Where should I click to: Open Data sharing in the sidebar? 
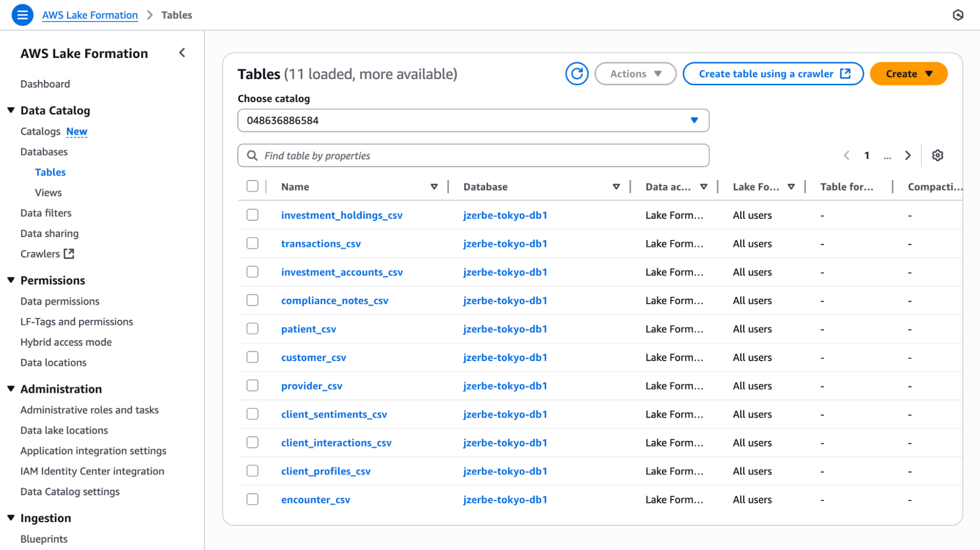tap(49, 234)
